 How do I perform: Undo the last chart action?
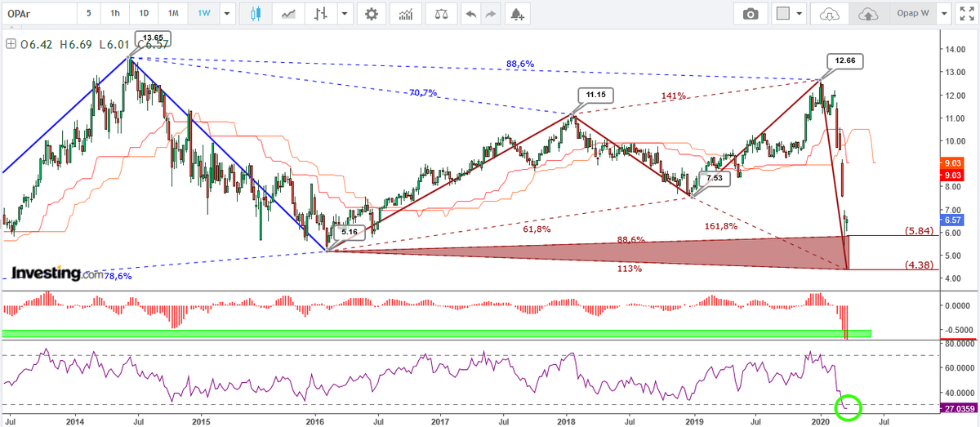pos(470,14)
